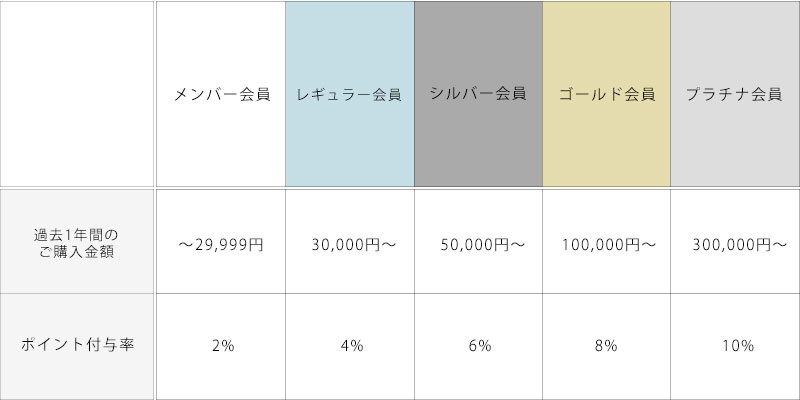The width and height of the screenshot is (800, 400).
Task: Click the プラチナ会員 text label
Action: pyautogui.click(x=735, y=96)
